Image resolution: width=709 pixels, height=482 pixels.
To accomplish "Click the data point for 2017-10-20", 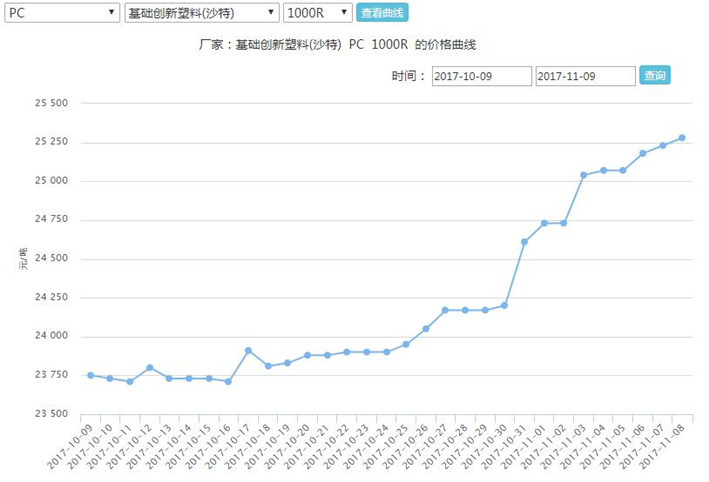I will click(x=308, y=355).
